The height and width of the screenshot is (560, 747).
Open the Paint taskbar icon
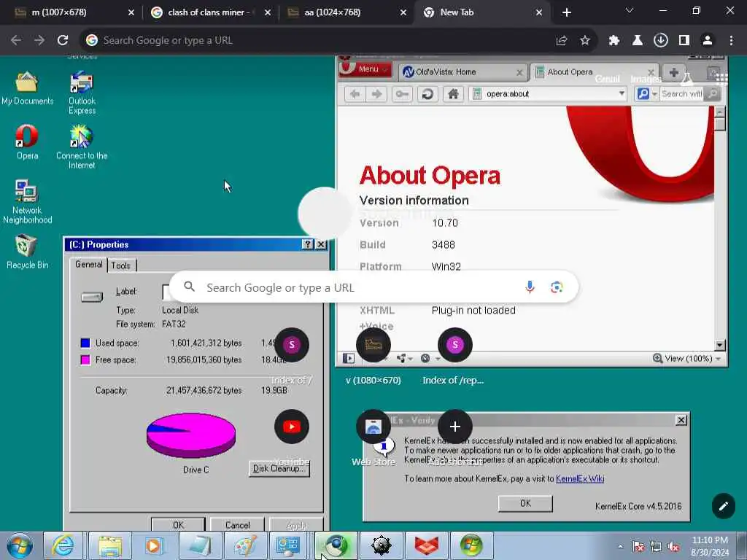[244, 545]
